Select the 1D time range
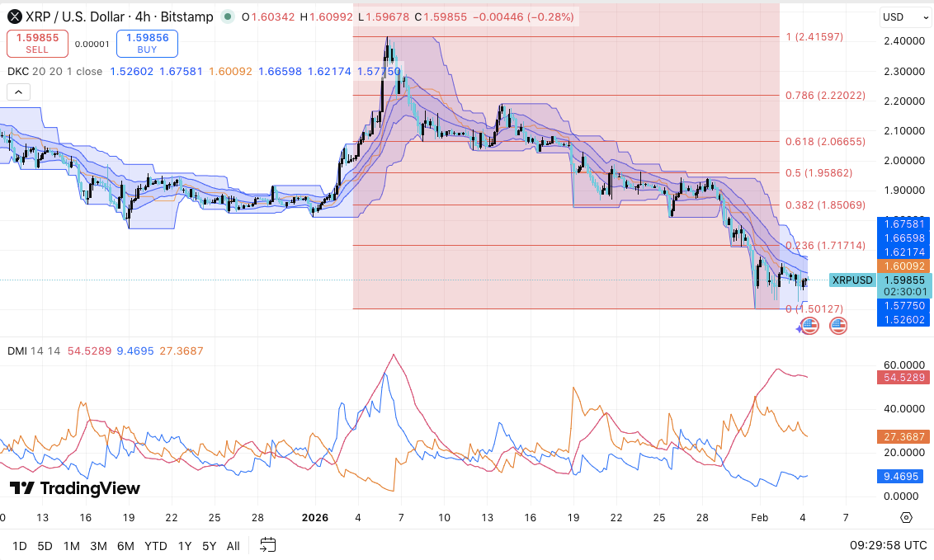The width and height of the screenshot is (934, 560). tap(20, 545)
